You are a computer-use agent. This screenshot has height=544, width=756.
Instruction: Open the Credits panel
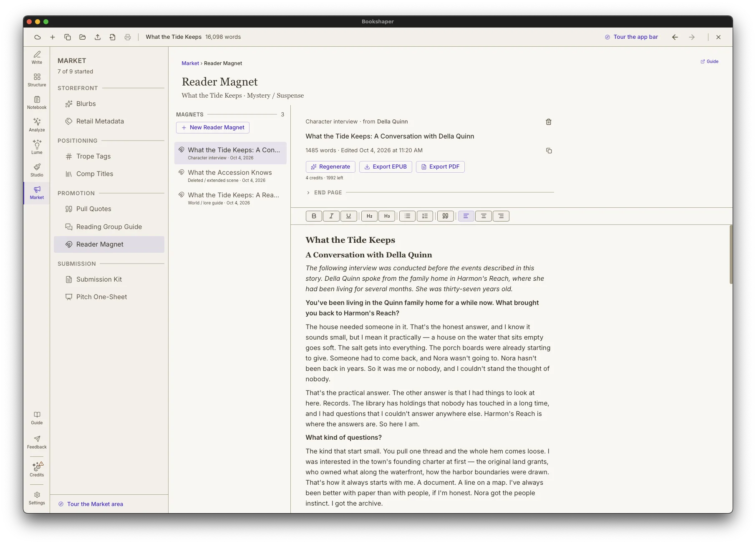tap(37, 469)
